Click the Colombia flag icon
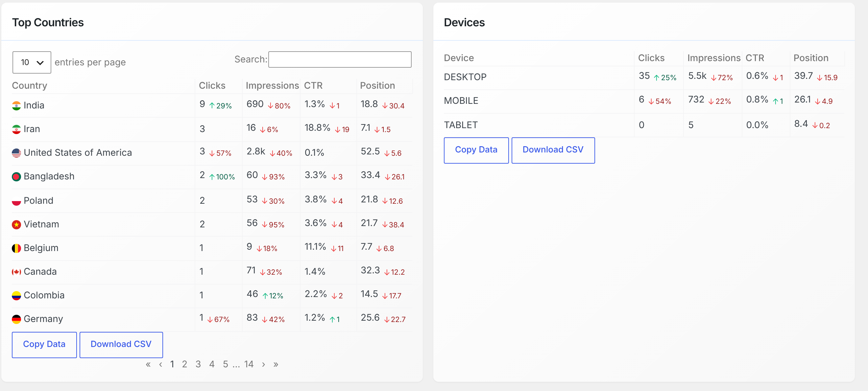This screenshot has height=391, width=868. tap(16, 295)
